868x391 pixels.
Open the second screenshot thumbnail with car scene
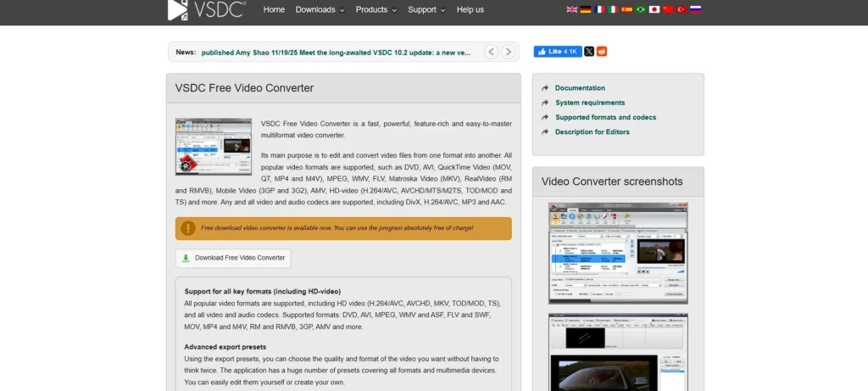pos(618,352)
